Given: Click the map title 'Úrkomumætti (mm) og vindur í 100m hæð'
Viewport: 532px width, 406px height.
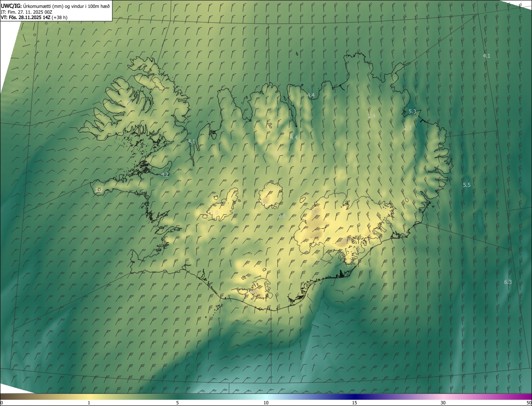Looking at the screenshot, I should 66,6.
